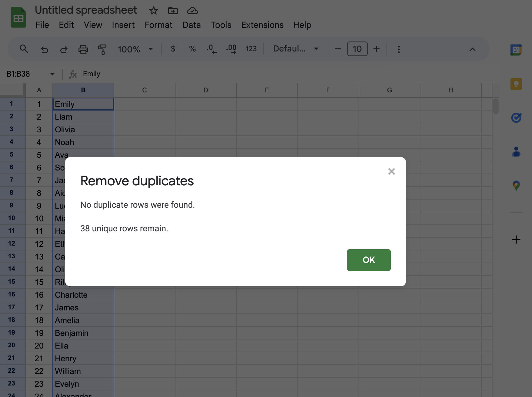Select row 20 header
Viewport: 532px width, 397px height.
click(12, 346)
